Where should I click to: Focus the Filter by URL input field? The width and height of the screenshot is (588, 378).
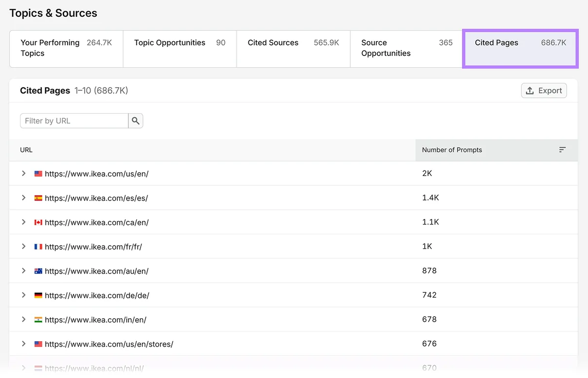click(74, 121)
